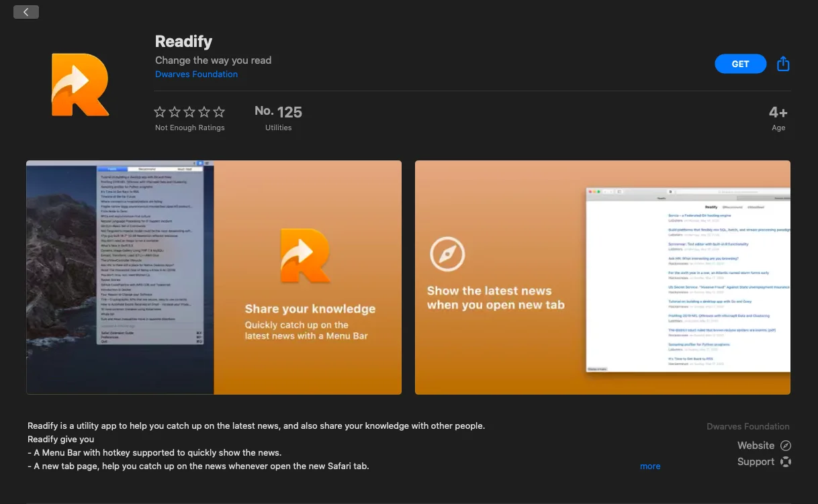The height and width of the screenshot is (504, 818).
Task: Go back using the chevron button
Action: click(26, 12)
